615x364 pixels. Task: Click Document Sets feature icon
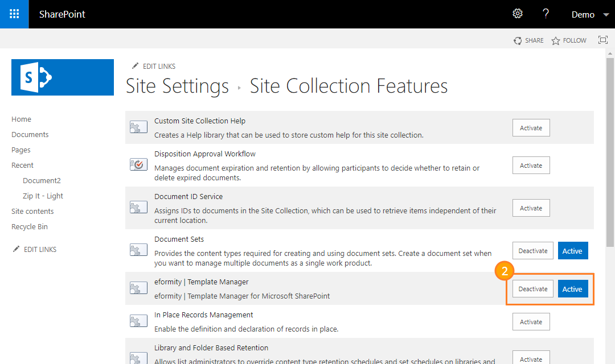[x=138, y=250]
